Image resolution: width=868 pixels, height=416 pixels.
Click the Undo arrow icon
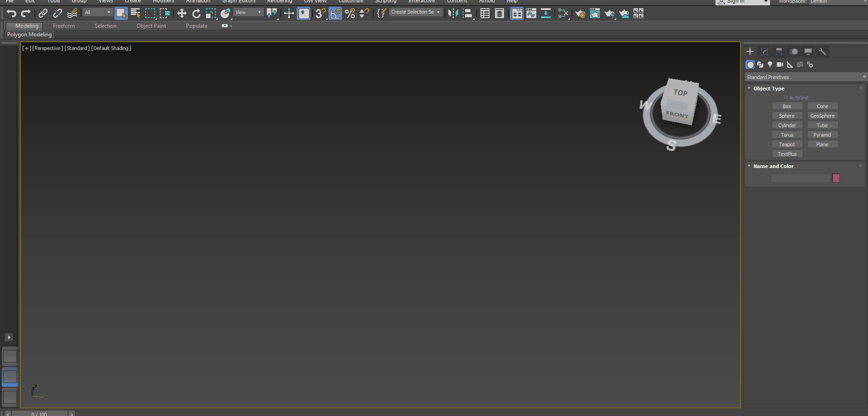coord(11,13)
